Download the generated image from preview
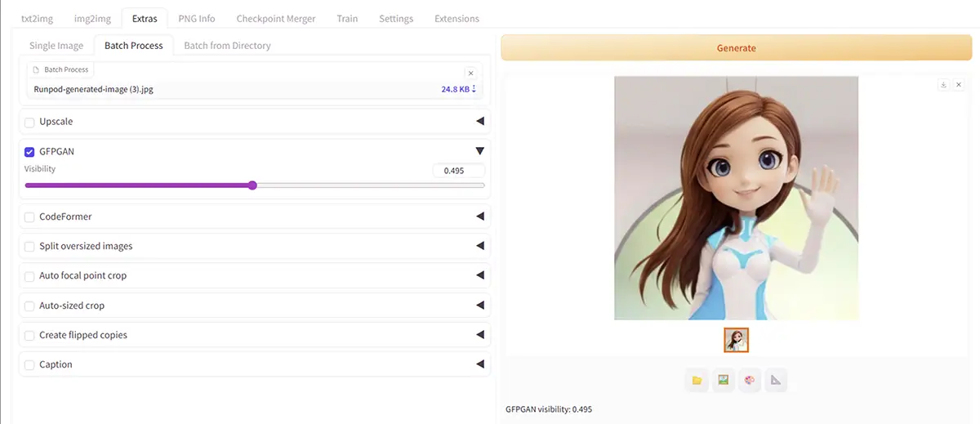 point(943,84)
